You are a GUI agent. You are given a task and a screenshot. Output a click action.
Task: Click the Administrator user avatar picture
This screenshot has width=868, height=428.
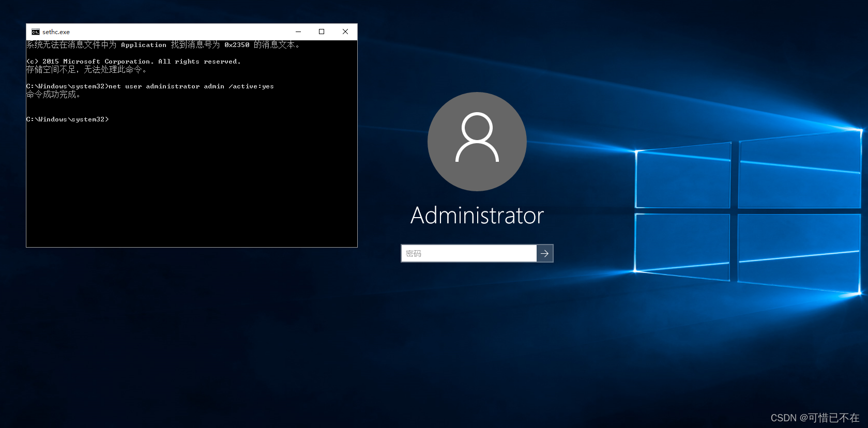coord(477,142)
